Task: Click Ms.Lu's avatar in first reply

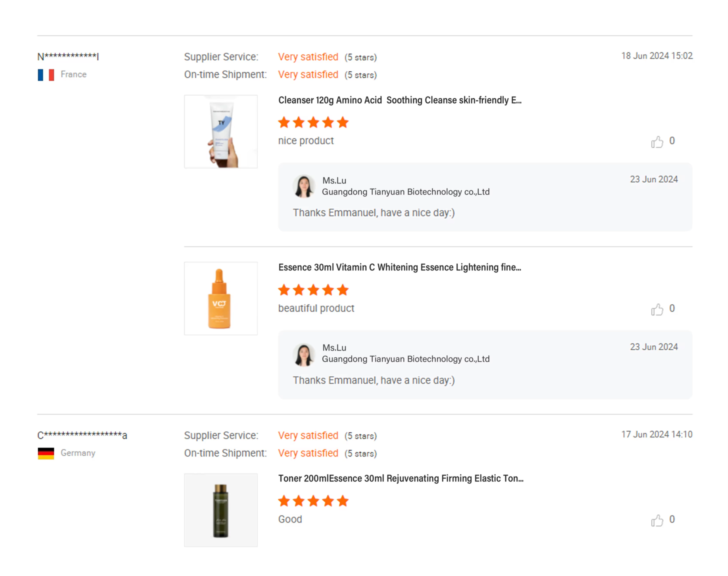Action: [304, 186]
